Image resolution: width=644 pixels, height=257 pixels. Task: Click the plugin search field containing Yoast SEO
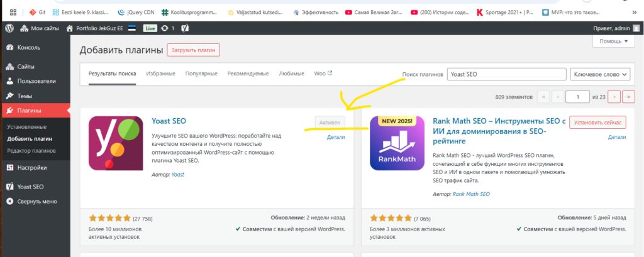point(507,74)
